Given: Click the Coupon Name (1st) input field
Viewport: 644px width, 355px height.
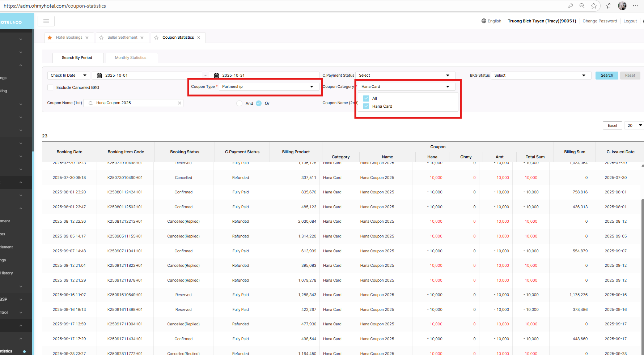Looking at the screenshot, I should 136,103.
